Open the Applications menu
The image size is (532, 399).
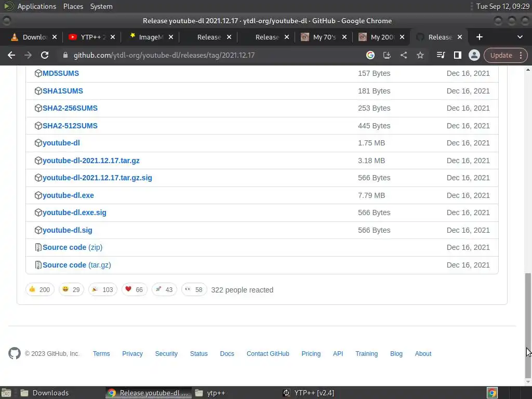coord(37,6)
